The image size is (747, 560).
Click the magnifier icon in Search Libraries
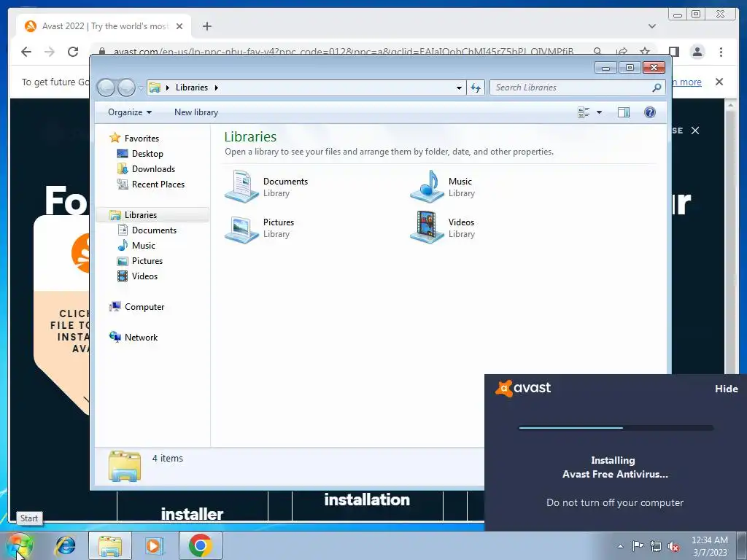pyautogui.click(x=657, y=87)
